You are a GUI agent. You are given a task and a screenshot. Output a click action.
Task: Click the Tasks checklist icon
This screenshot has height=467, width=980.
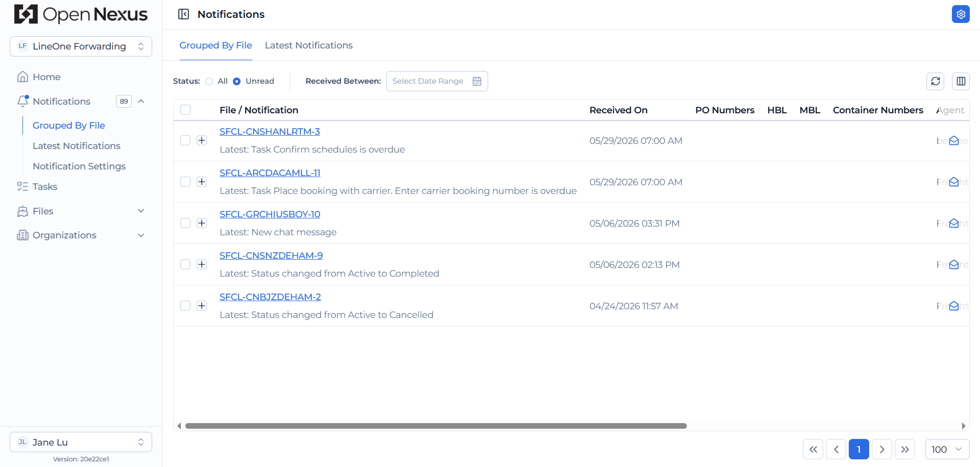[22, 186]
